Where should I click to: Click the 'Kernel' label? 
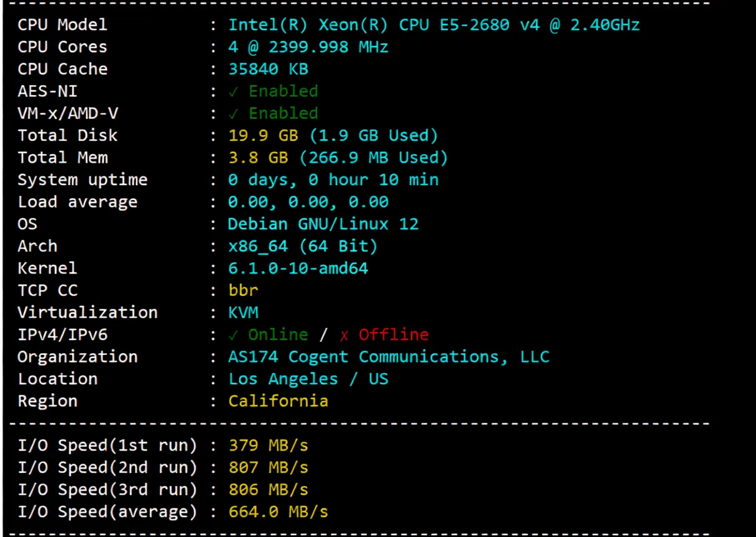coord(47,268)
